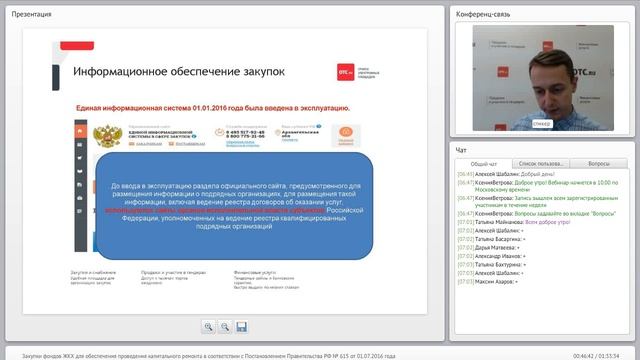640x360 pixels.
Task: Click the Закупки и снабжение footer text
Action: (93, 272)
